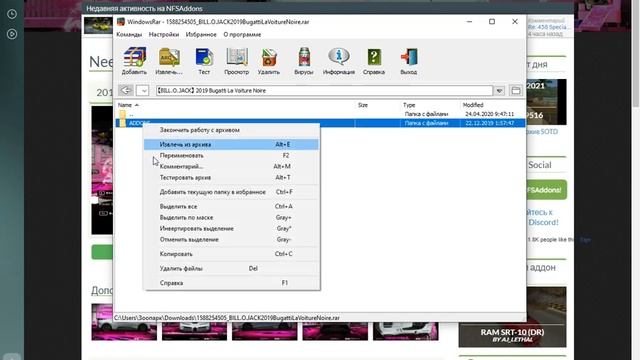Sort by the Type column header
Image resolution: width=640 pixels, height=360 pixels.
(409, 105)
